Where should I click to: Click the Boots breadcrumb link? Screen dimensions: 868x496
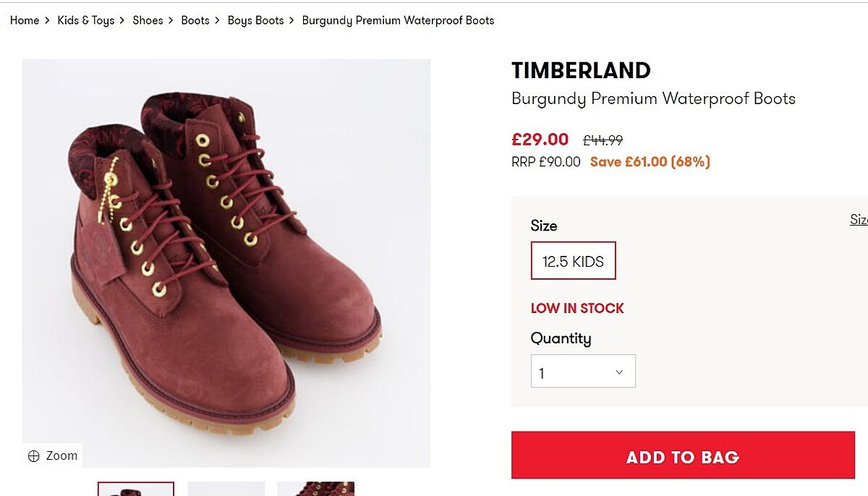pyautogui.click(x=195, y=20)
